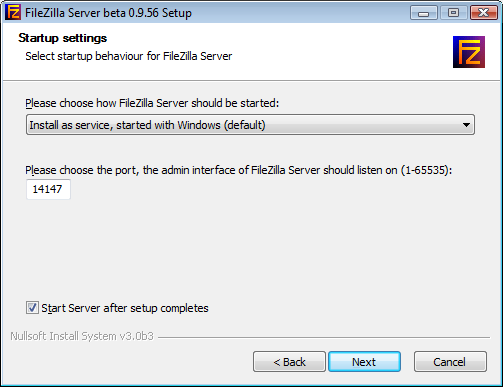503x387 pixels.
Task: Click the admin interface port label
Action: click(239, 170)
